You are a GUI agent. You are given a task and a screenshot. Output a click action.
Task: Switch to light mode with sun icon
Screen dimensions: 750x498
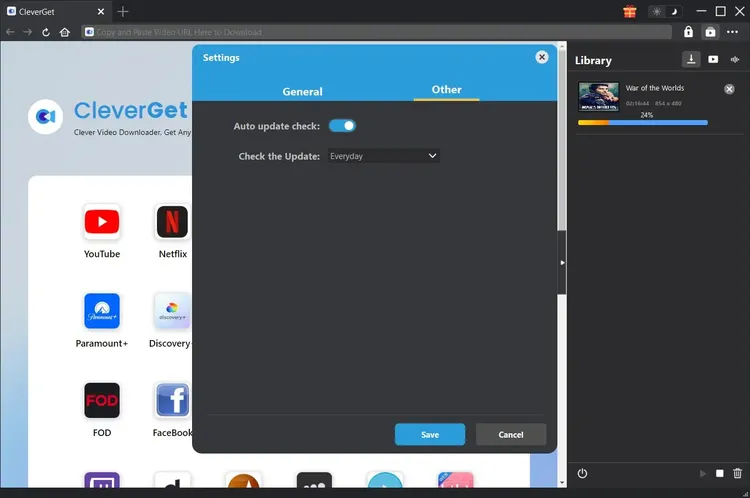pos(657,12)
